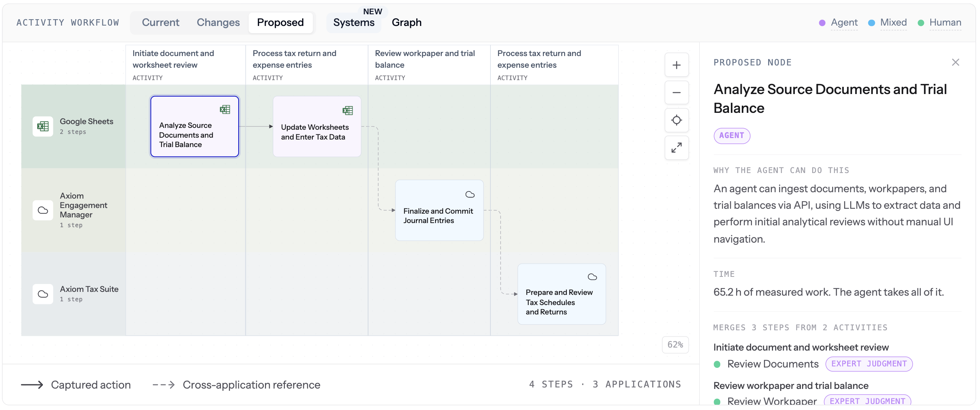Click the Initiate document and worksheet review column header
This screenshot has width=980, height=410.
(186, 65)
